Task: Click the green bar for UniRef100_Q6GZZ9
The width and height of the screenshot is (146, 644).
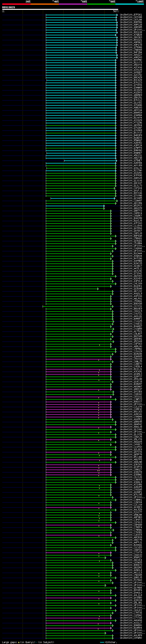Action: [75, 208]
